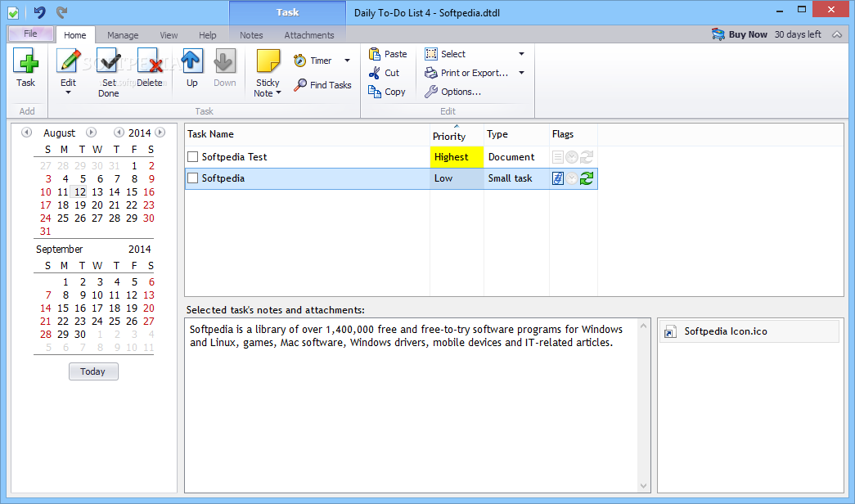Copy the selected task
Screen dimensions: 855x504
[387, 92]
